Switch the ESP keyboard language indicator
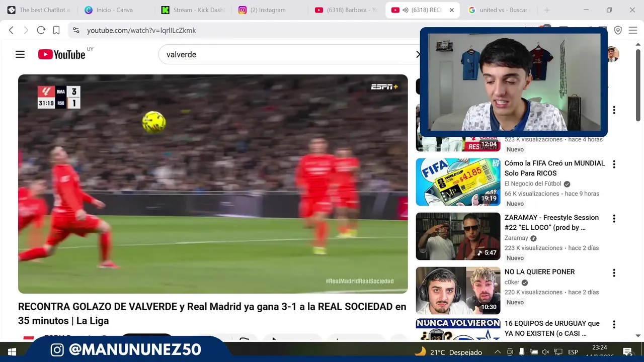Viewport: 644px width, 362px height. (573, 352)
